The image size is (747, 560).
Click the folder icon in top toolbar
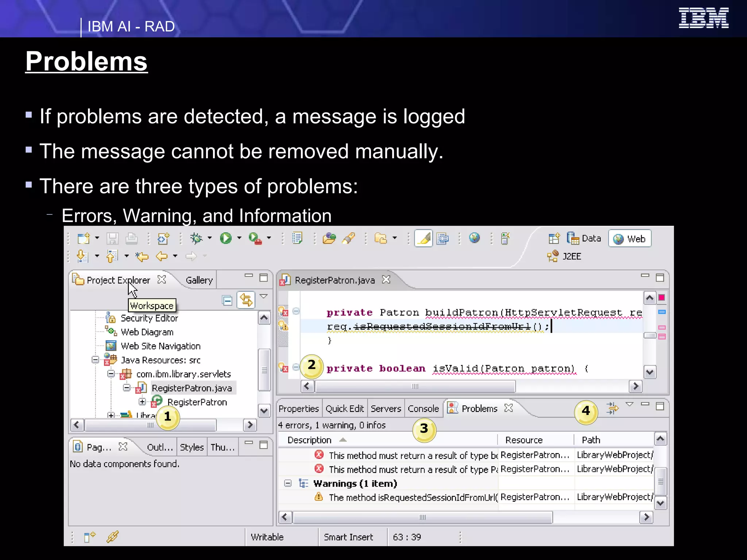380,238
